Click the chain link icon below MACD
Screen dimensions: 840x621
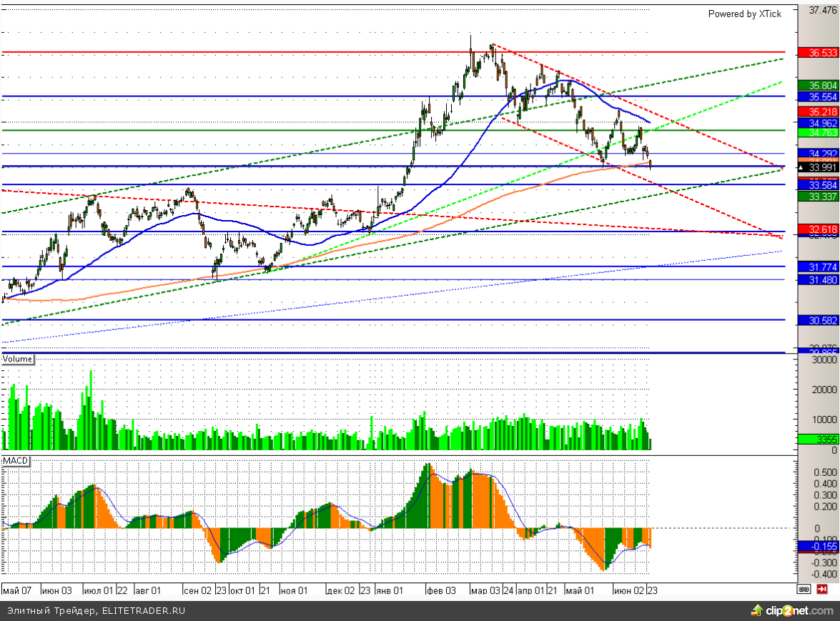pyautogui.click(x=804, y=590)
